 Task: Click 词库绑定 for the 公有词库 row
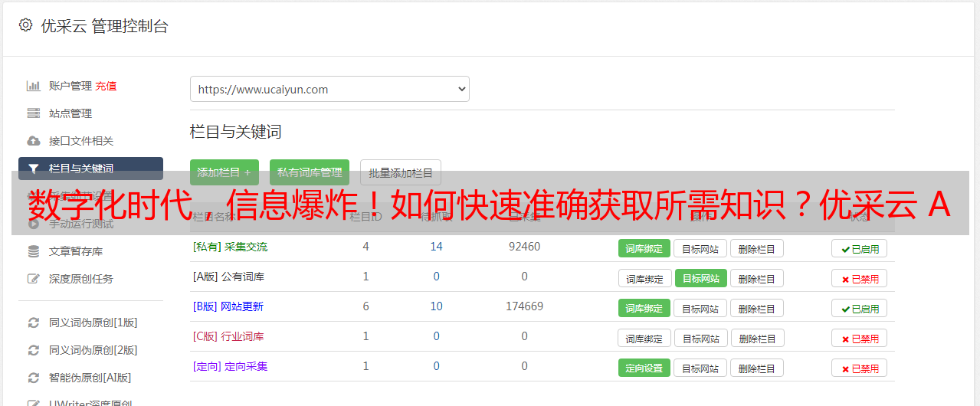[645, 278]
